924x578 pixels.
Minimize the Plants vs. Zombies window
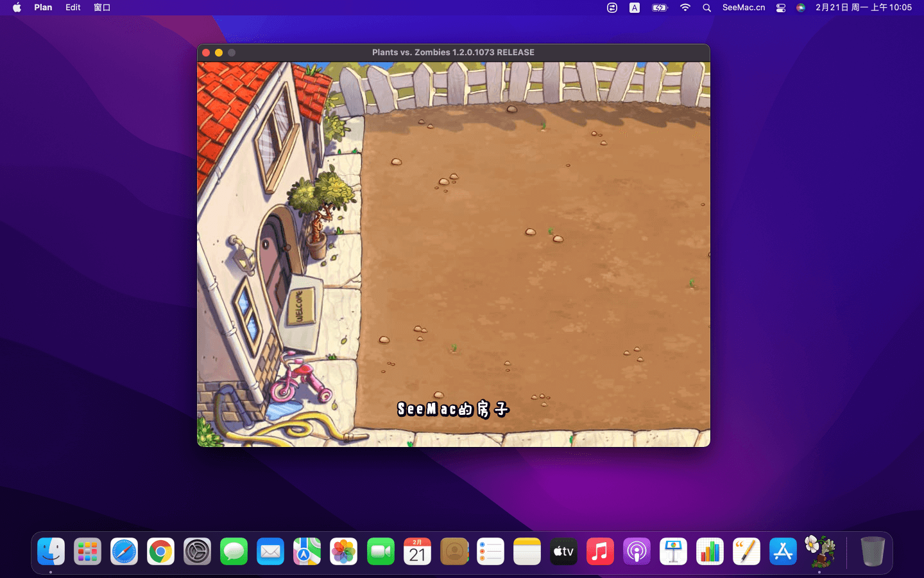[x=219, y=53]
